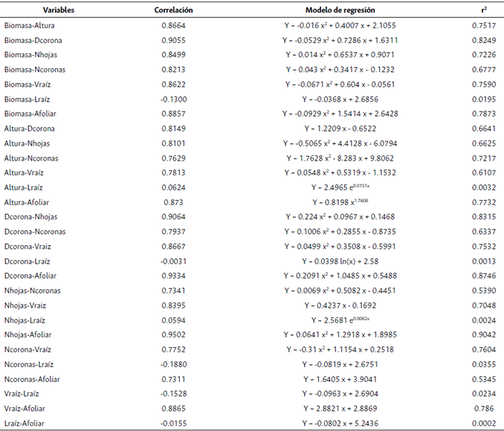
Task: Select the Dcorona-Afoliar variable cell
Action: click(x=28, y=276)
